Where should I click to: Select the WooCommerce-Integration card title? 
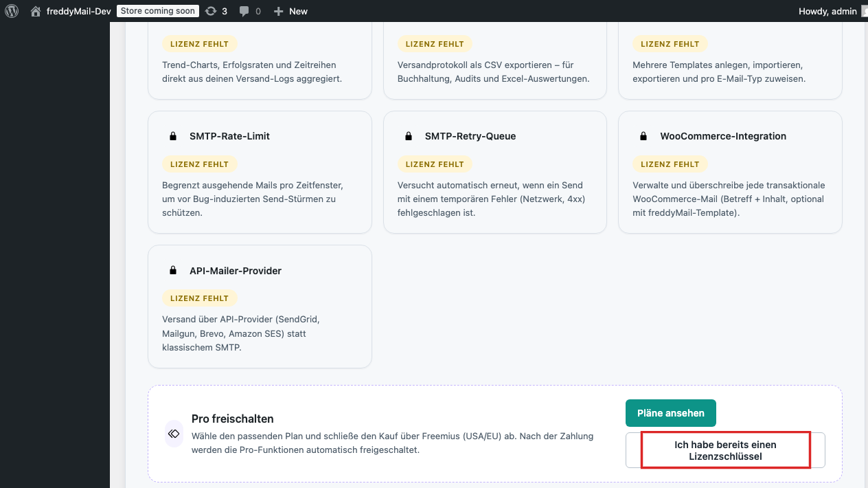pyautogui.click(x=723, y=136)
